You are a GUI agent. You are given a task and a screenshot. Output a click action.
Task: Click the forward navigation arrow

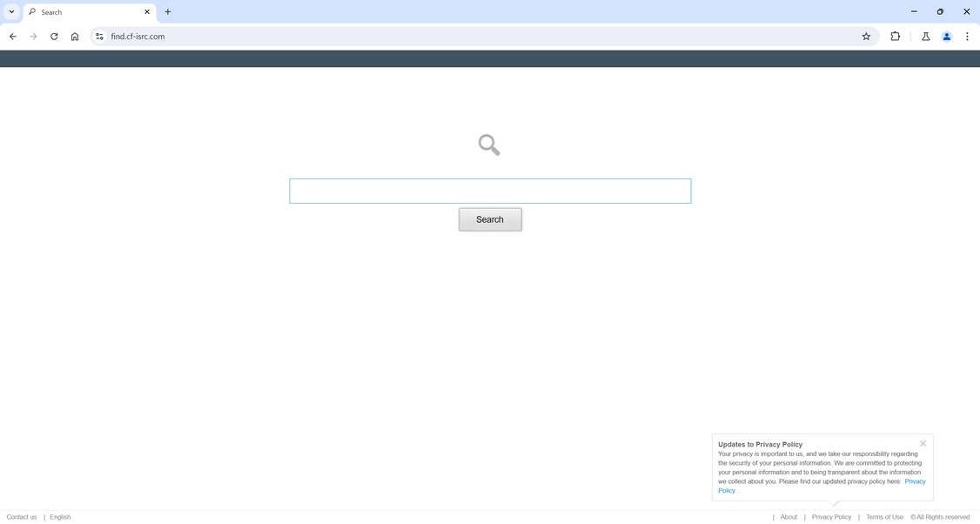(33, 37)
